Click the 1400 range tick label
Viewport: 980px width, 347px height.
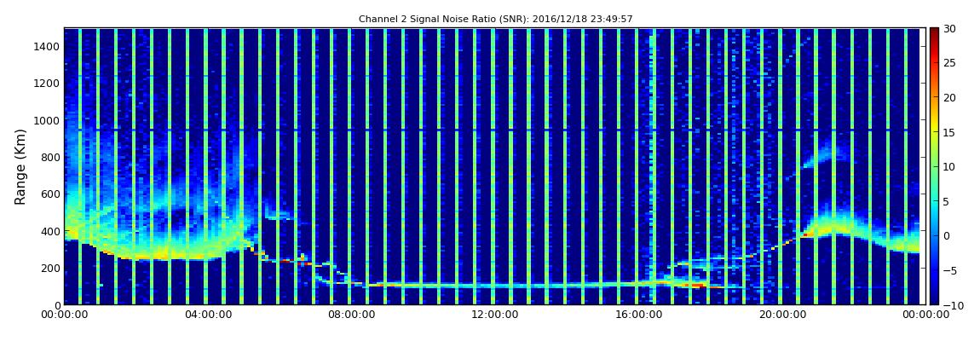pos(48,46)
